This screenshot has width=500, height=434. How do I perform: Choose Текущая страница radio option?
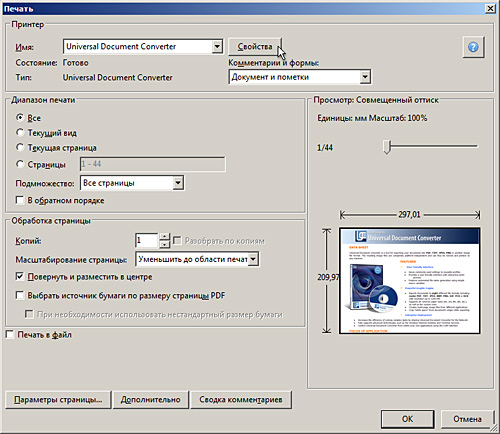[x=20, y=147]
